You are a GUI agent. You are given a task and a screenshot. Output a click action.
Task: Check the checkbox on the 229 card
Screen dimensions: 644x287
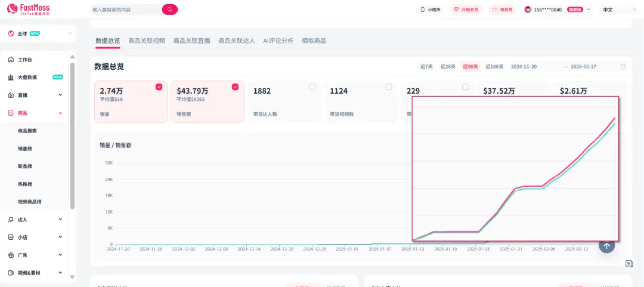pos(465,87)
